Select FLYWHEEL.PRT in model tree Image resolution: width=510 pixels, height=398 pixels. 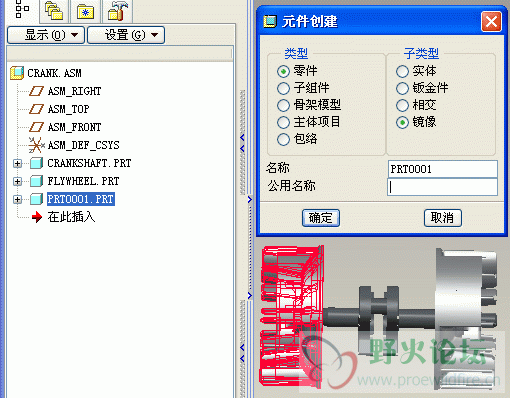[x=83, y=181]
